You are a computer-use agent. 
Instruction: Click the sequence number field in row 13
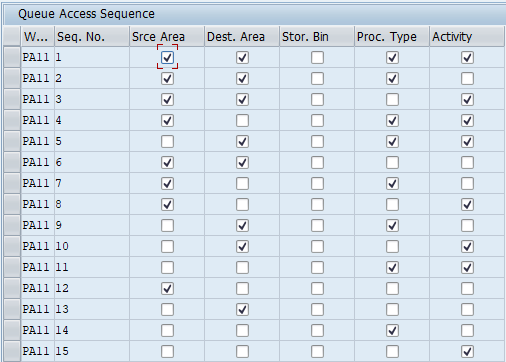[92, 309]
